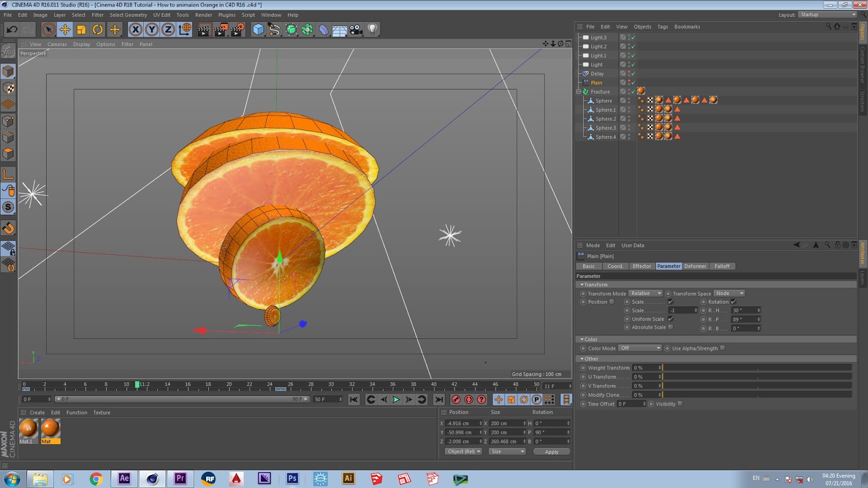
Task: Uncheck the Uniform Scale checkbox
Action: coord(671,319)
